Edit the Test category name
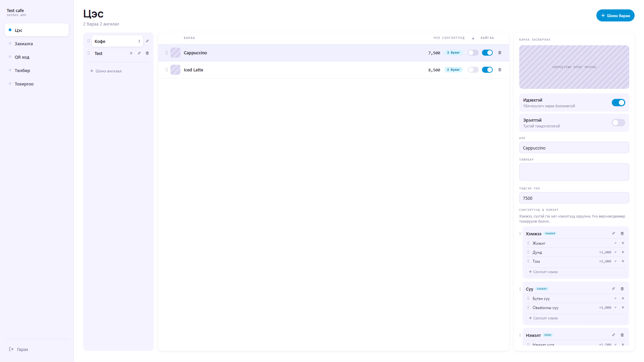The height and width of the screenshot is (362, 644). [x=139, y=53]
